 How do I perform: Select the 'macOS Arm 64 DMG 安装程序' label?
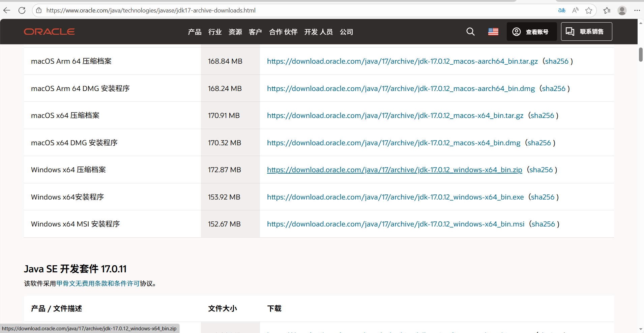(x=80, y=89)
